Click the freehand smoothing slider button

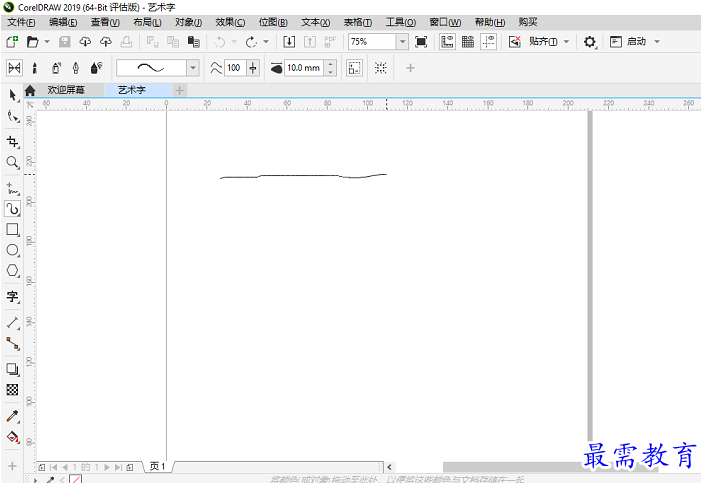coord(253,68)
